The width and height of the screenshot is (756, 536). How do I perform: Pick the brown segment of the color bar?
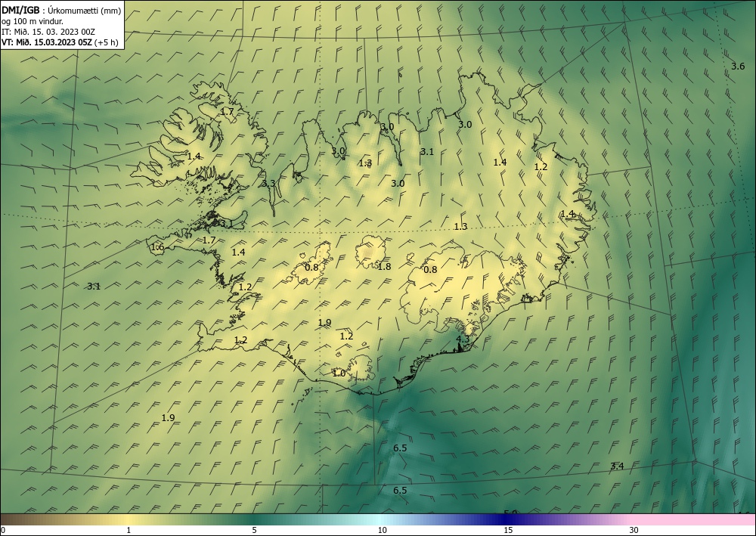(20, 519)
